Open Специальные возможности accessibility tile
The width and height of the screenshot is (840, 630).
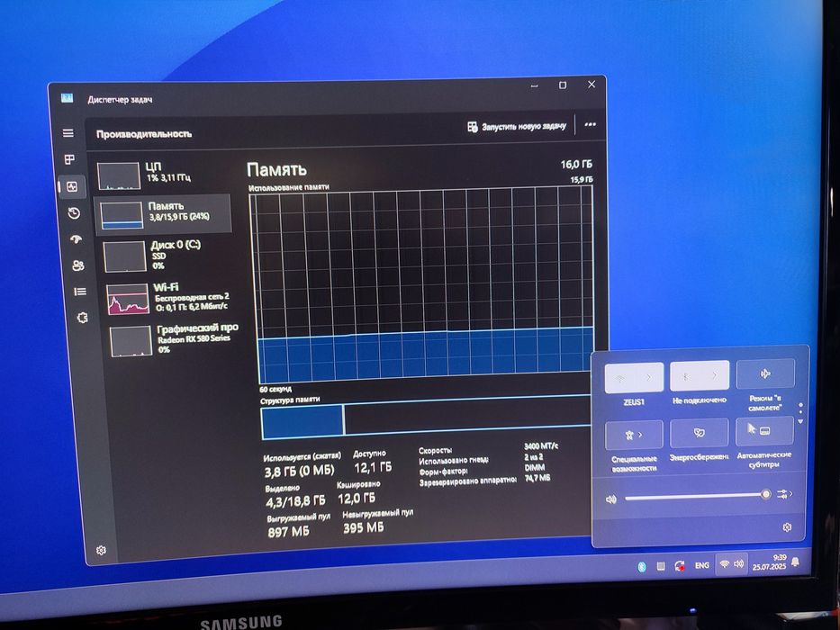[x=634, y=435]
